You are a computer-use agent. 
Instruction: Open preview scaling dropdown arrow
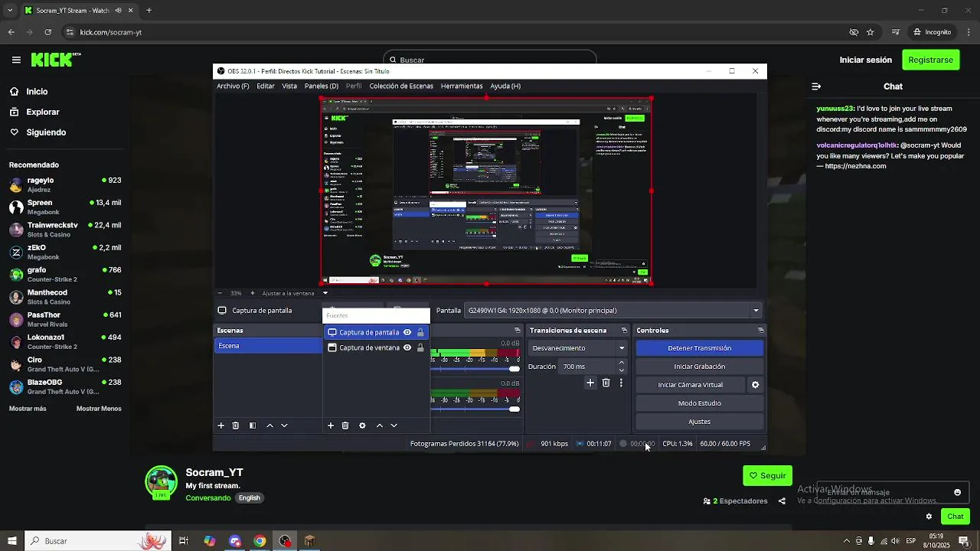click(325, 293)
